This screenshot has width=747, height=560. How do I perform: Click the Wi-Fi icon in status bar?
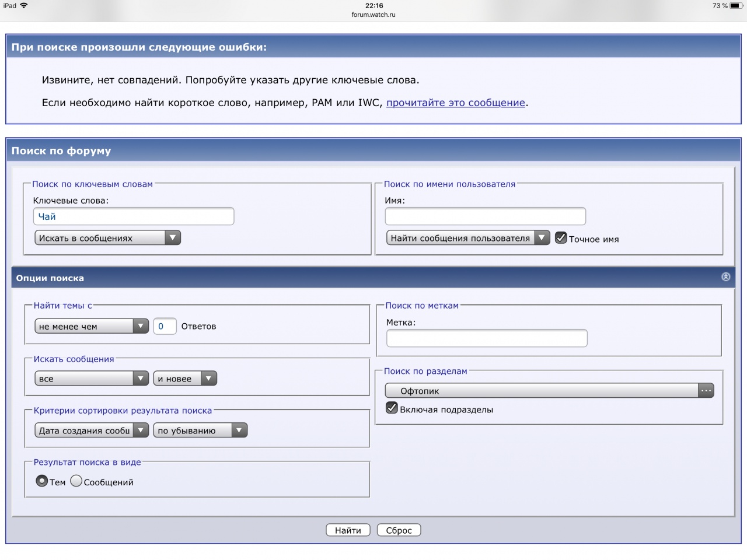click(x=24, y=6)
